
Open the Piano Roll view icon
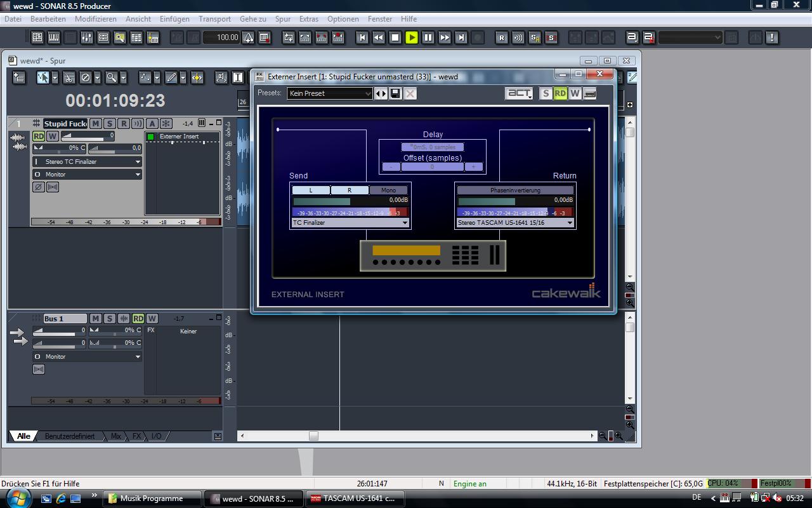[x=54, y=37]
